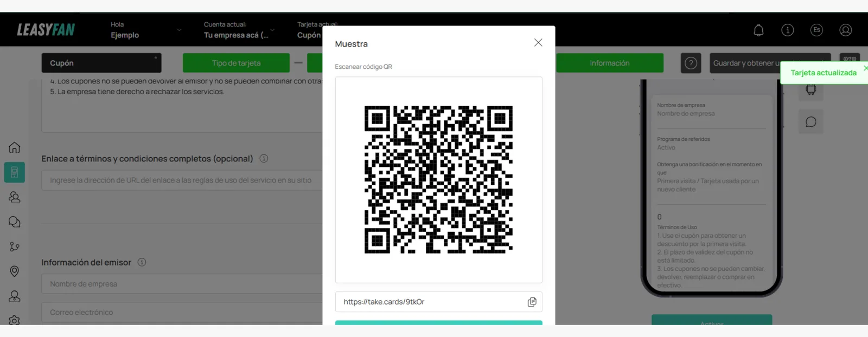
Task: Click the Tarjeta actual Cupón header item
Action: (x=309, y=30)
